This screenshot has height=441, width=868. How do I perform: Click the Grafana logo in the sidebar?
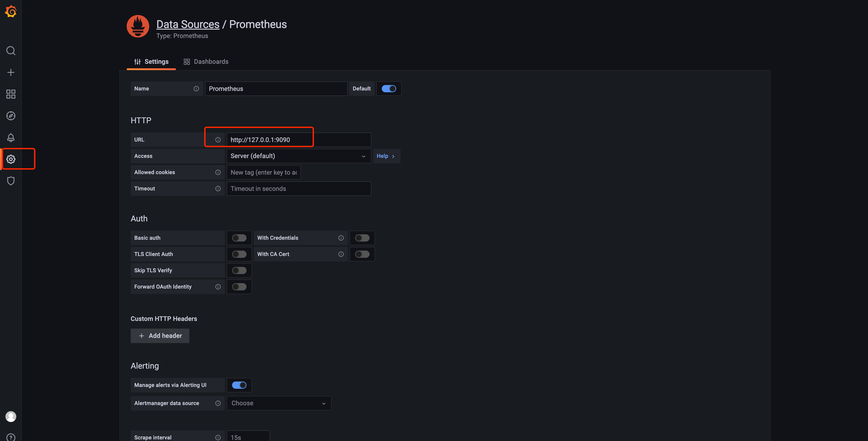10,11
